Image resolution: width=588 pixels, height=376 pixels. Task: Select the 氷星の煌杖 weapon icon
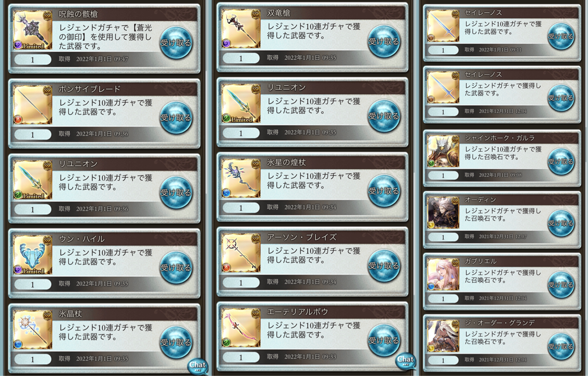[241, 178]
